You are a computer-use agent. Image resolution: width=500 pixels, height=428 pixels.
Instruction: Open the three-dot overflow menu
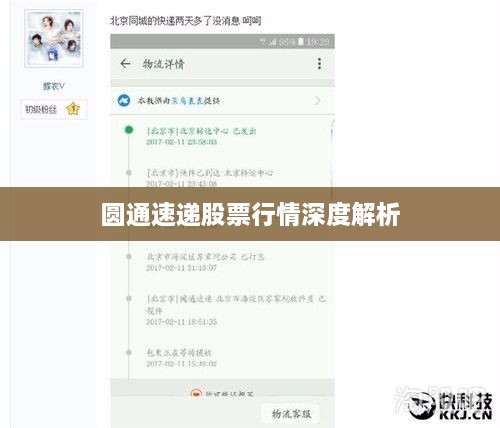(319, 63)
